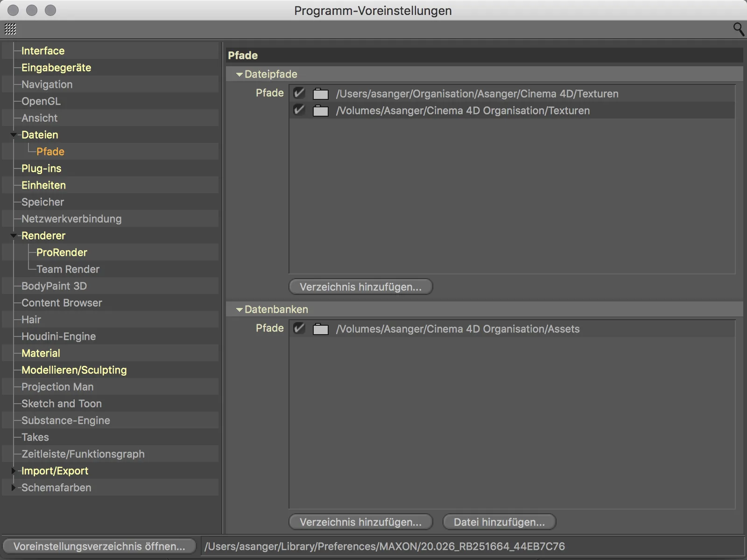Open Content Browser preferences
Viewport: 747px width, 560px height.
click(x=62, y=303)
